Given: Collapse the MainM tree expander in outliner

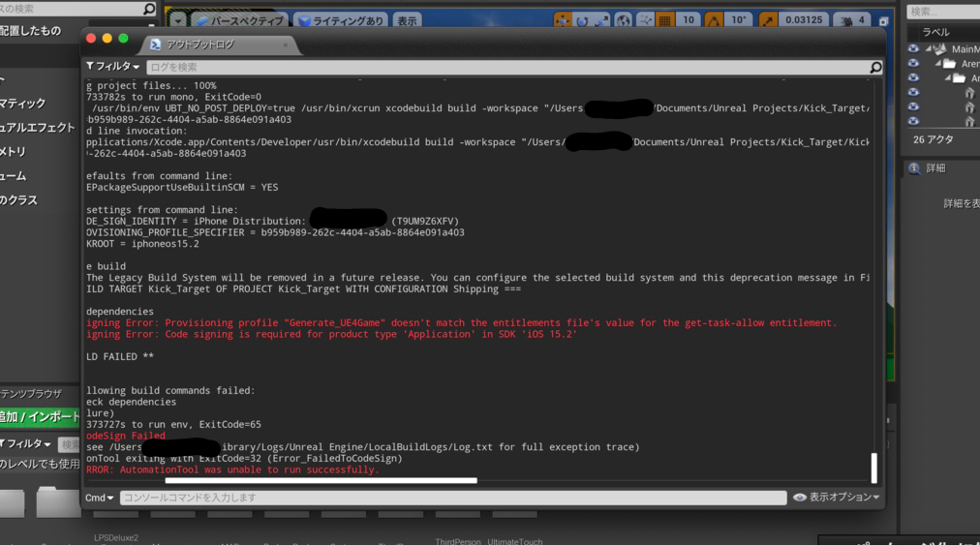Looking at the screenshot, I should pos(928,48).
